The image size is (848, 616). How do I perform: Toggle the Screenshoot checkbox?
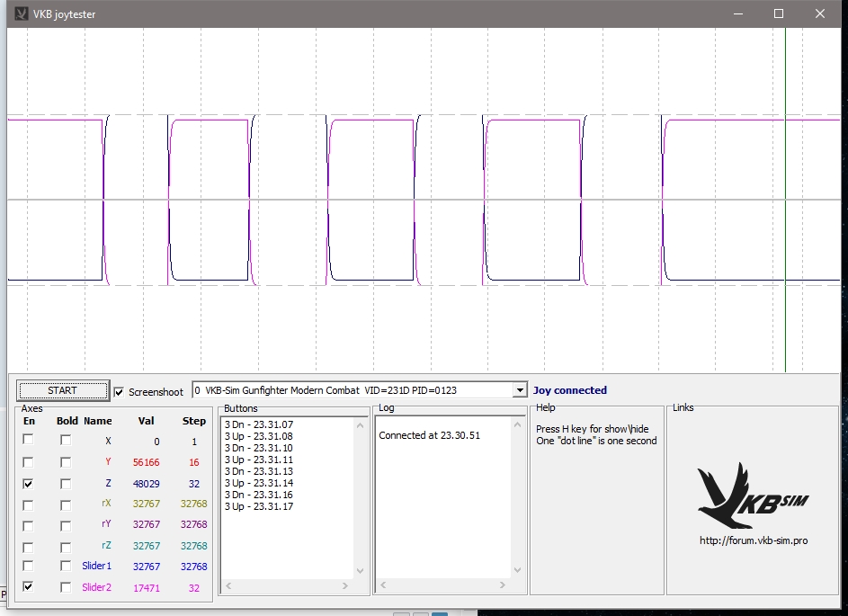[x=120, y=392]
